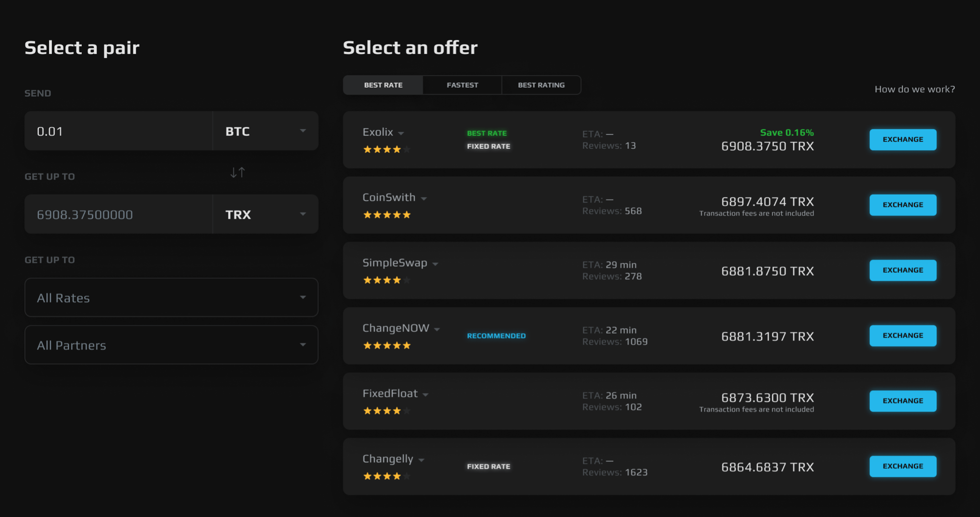Open the BTC send currency dropdown
This screenshot has height=517, width=980.
pyautogui.click(x=266, y=131)
